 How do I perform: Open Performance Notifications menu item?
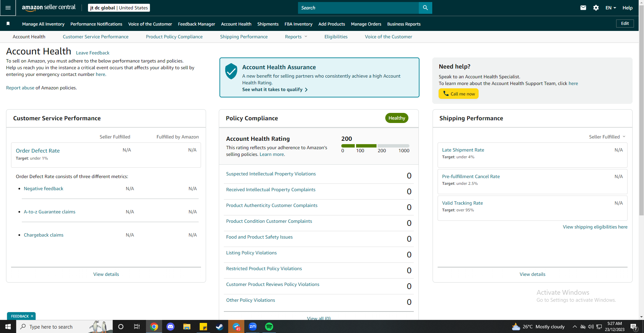click(96, 24)
